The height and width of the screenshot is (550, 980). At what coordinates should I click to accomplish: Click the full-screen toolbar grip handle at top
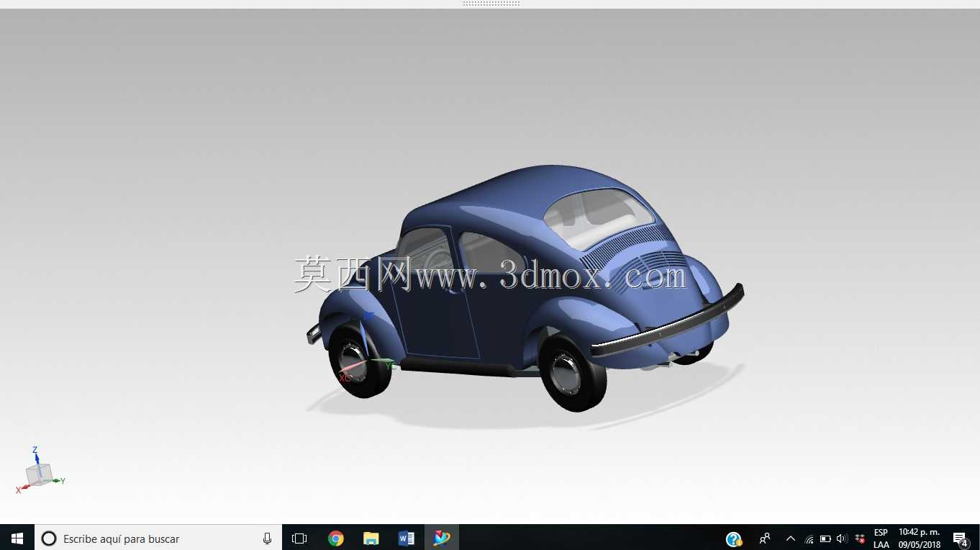coord(491,4)
